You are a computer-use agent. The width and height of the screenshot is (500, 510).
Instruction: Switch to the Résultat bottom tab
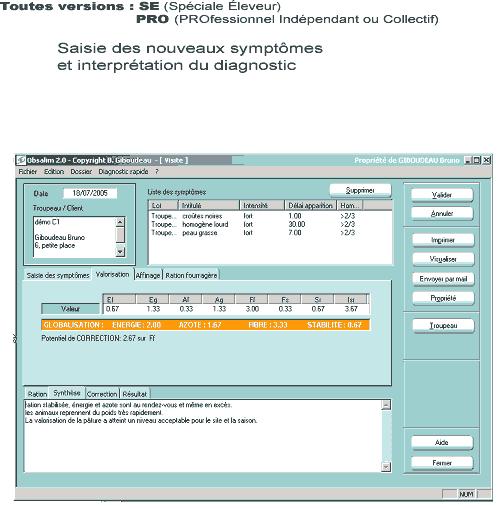point(135,394)
